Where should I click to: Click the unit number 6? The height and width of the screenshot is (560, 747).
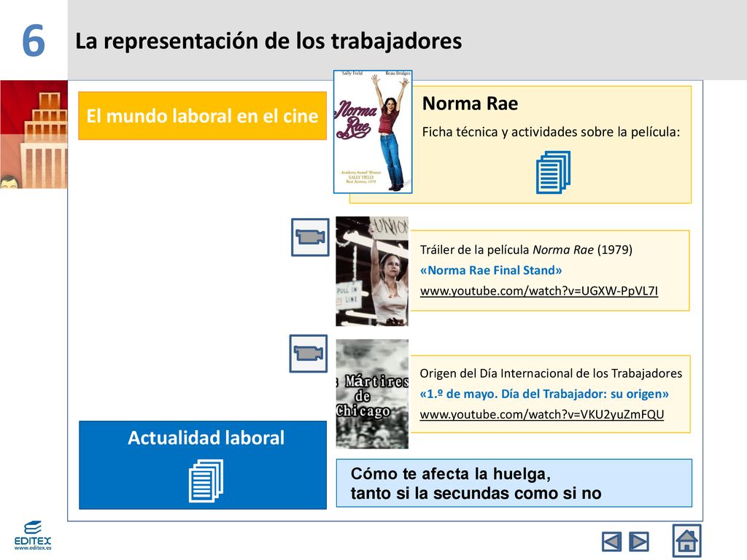(34, 41)
